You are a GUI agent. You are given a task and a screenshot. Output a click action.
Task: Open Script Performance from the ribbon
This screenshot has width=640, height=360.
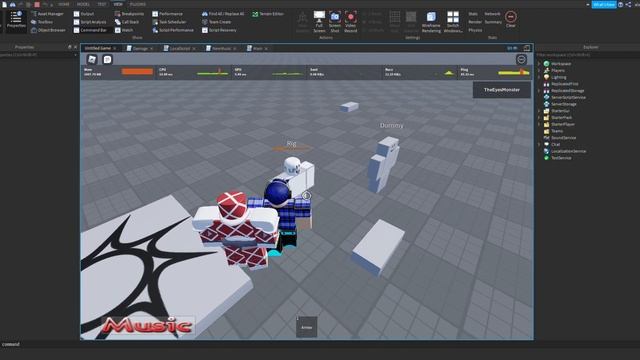[x=173, y=30]
